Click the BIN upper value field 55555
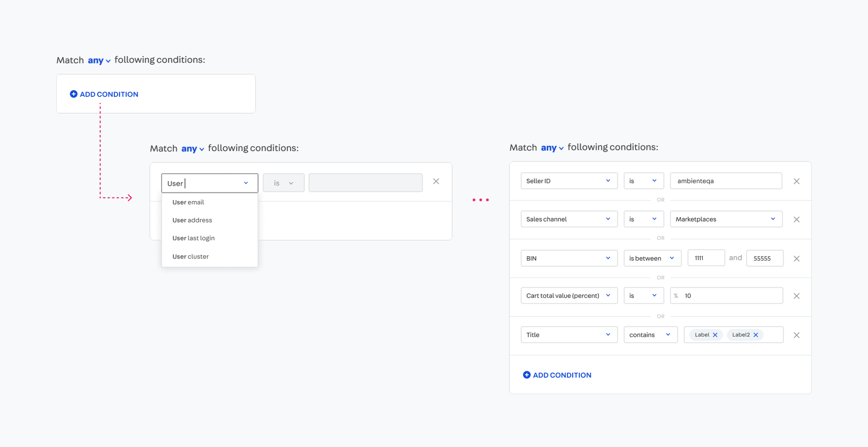The image size is (868, 447). (764, 259)
